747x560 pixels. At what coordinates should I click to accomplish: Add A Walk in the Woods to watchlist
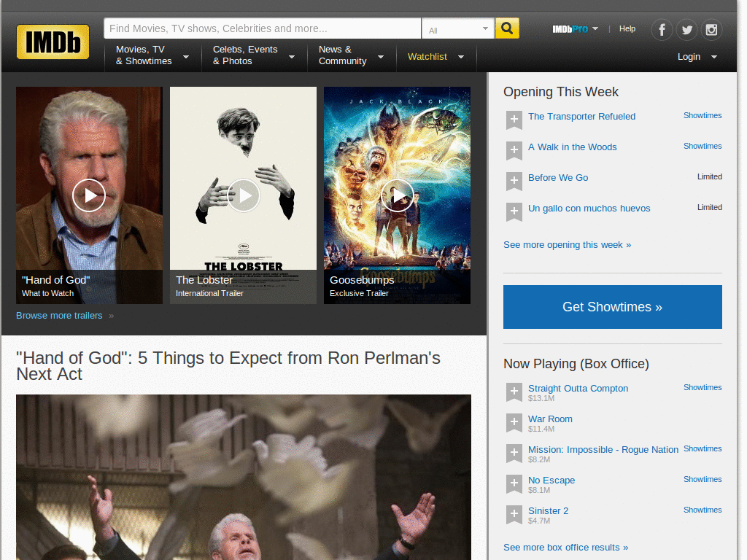514,150
